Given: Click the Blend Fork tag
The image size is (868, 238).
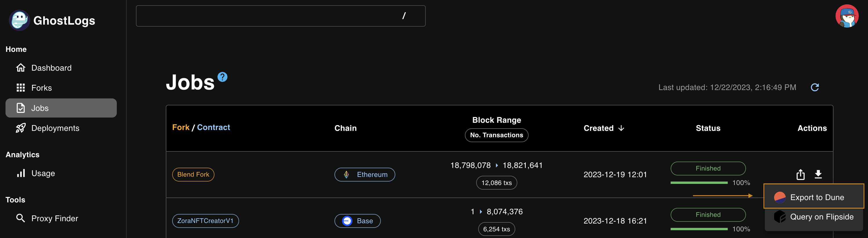Looking at the screenshot, I should click(x=193, y=174).
